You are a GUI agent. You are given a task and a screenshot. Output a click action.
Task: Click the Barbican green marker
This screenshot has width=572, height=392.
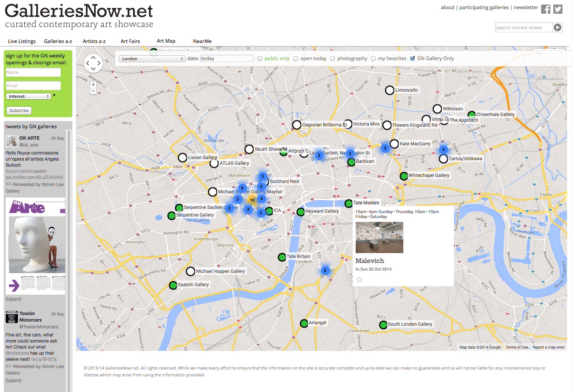352,162
